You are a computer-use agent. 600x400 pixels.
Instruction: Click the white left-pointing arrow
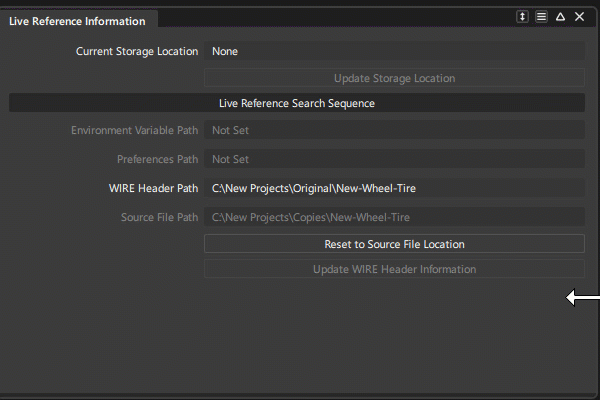pos(582,297)
